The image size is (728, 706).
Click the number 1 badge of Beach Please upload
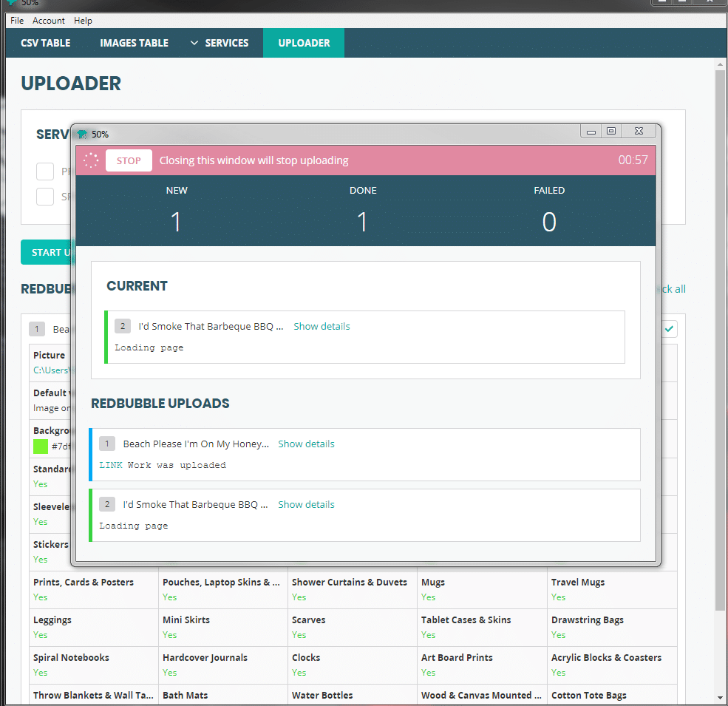click(x=106, y=444)
